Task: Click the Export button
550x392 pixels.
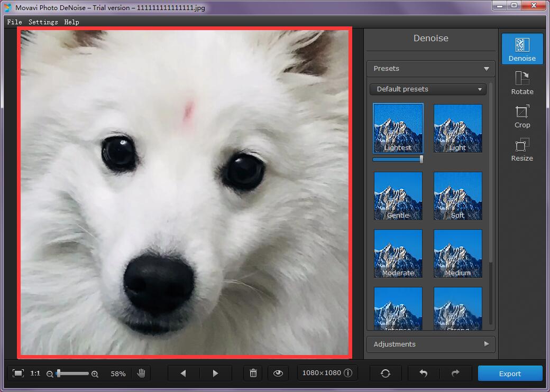Action: (x=510, y=374)
